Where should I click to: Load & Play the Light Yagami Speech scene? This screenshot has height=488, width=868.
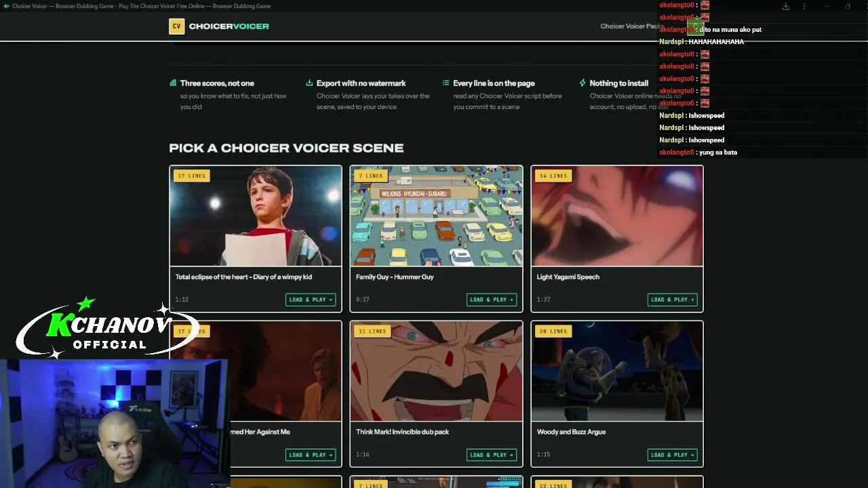tap(673, 300)
